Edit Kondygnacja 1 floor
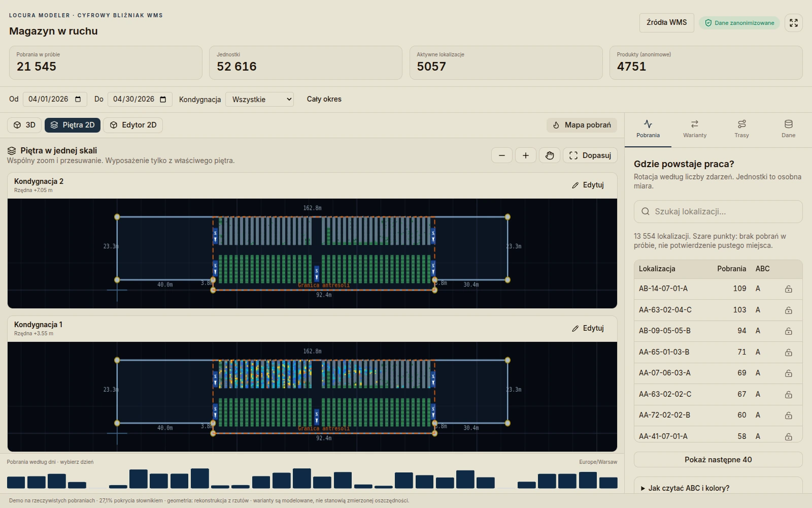 coord(588,328)
